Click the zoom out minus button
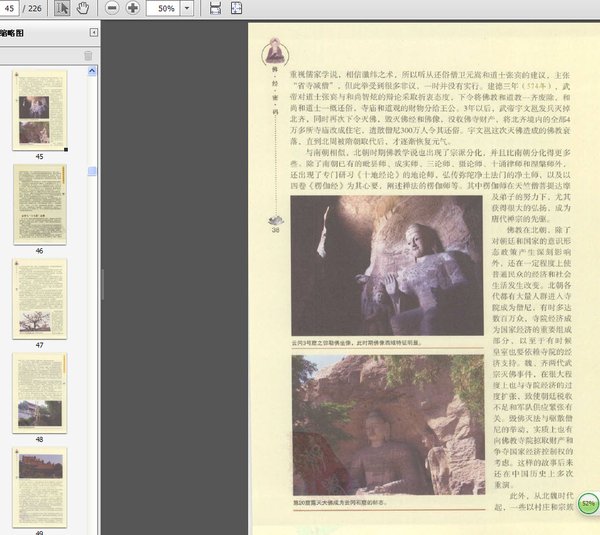600x535 pixels. (110, 8)
